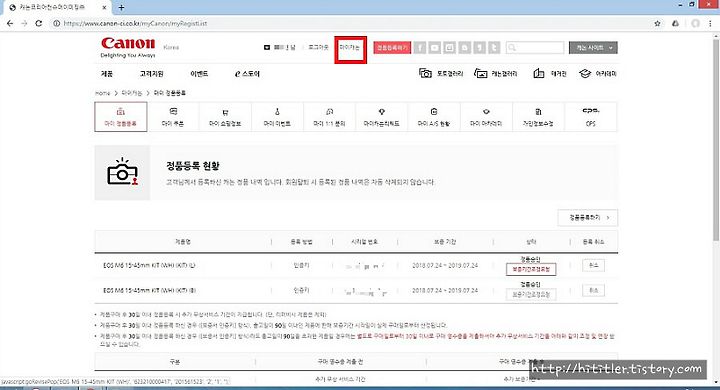This screenshot has height=390, width=720.
Task: Select the 마이 이벤트 tab
Action: [x=277, y=117]
